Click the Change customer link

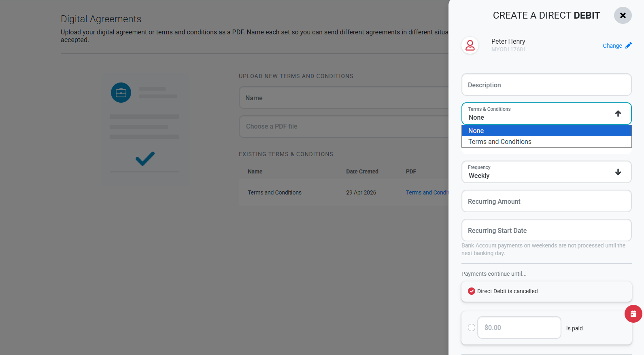[x=612, y=46]
